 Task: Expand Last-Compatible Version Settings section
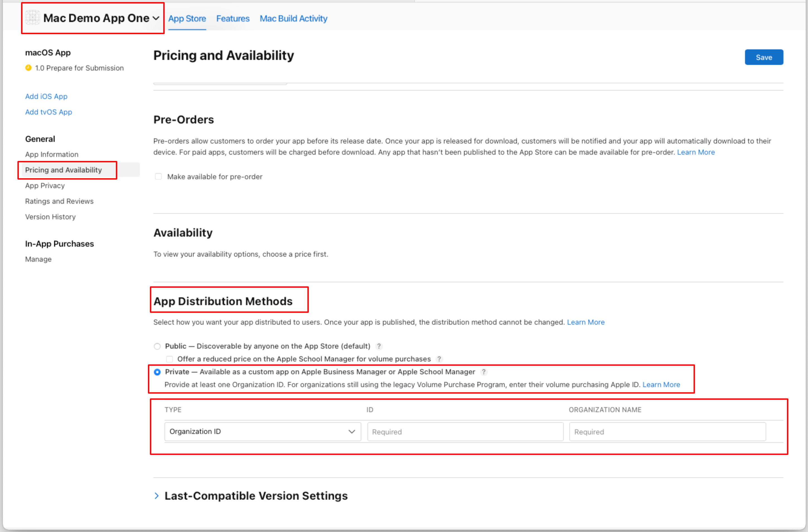(156, 496)
